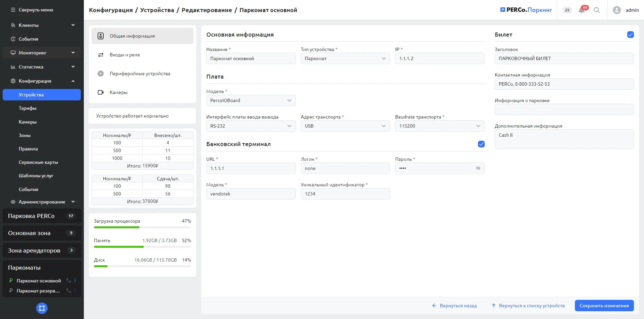Click Вернуться назад link
Viewport: 644px width, 319px height.
click(x=454, y=306)
